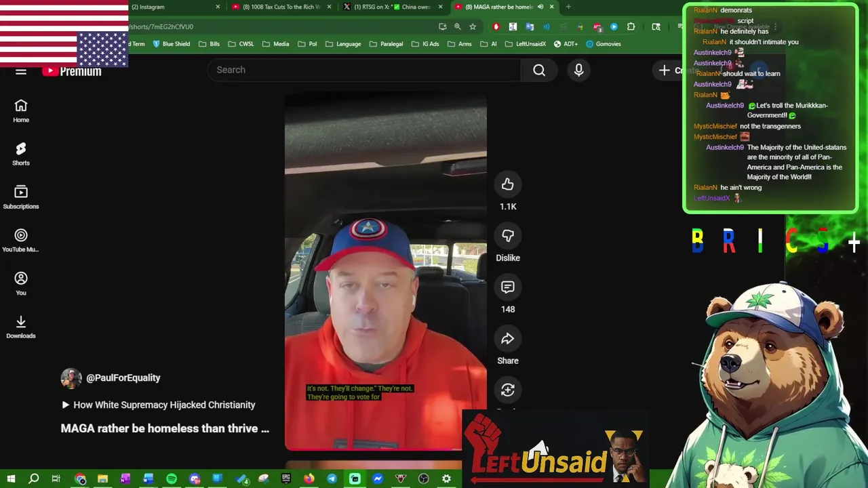Click the Remix button below Share
Viewport: 868px width, 488px height.
(508, 390)
